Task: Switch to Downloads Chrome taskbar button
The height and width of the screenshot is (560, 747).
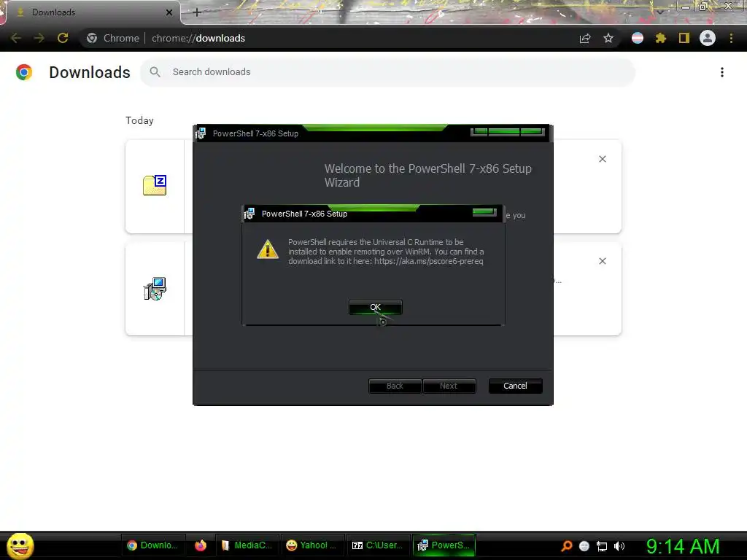Action: 153,545
